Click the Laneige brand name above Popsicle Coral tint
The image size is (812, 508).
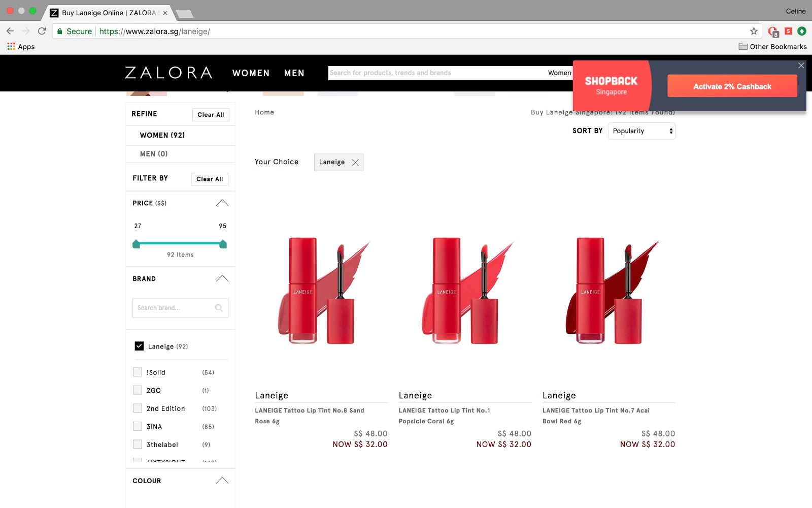click(416, 395)
